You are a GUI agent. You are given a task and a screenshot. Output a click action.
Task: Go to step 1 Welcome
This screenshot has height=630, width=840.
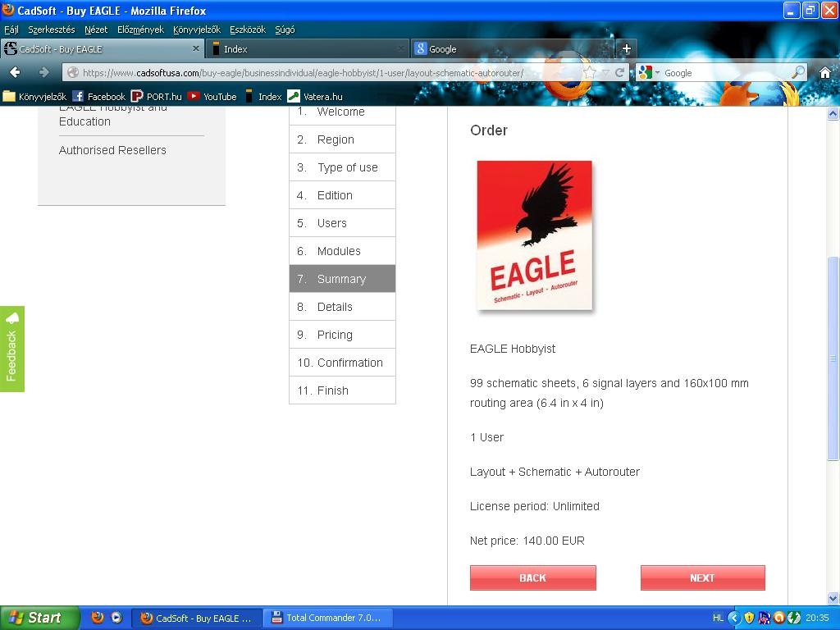pyautogui.click(x=342, y=114)
